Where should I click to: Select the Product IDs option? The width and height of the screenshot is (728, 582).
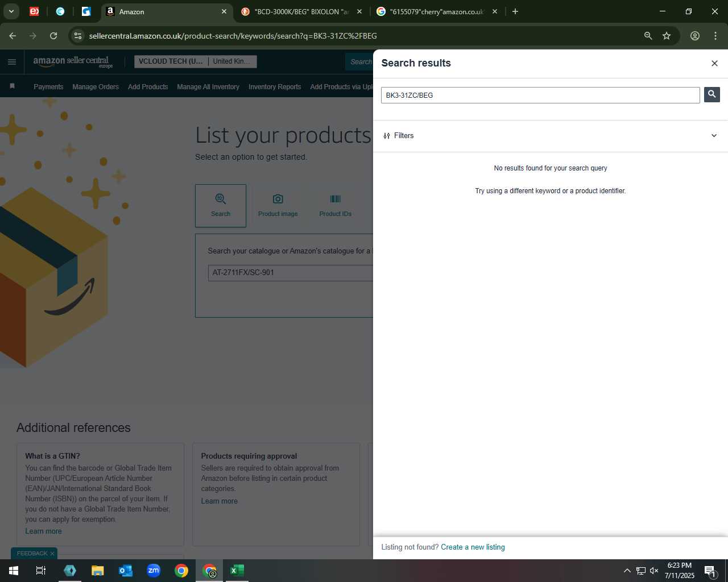pyautogui.click(x=335, y=206)
